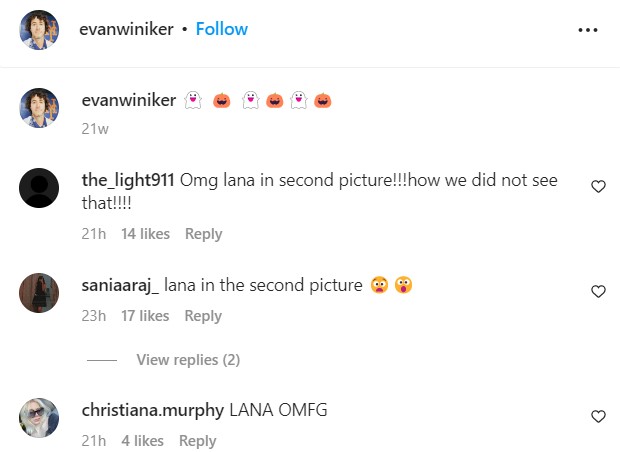Viewport: 620px width, 452px height.
Task: View the 17 likes on saniaaraj_'s comment
Action: pos(145,316)
